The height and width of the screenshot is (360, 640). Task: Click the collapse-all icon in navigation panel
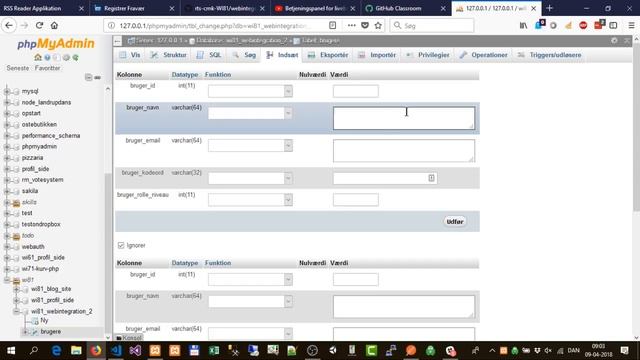click(x=88, y=77)
